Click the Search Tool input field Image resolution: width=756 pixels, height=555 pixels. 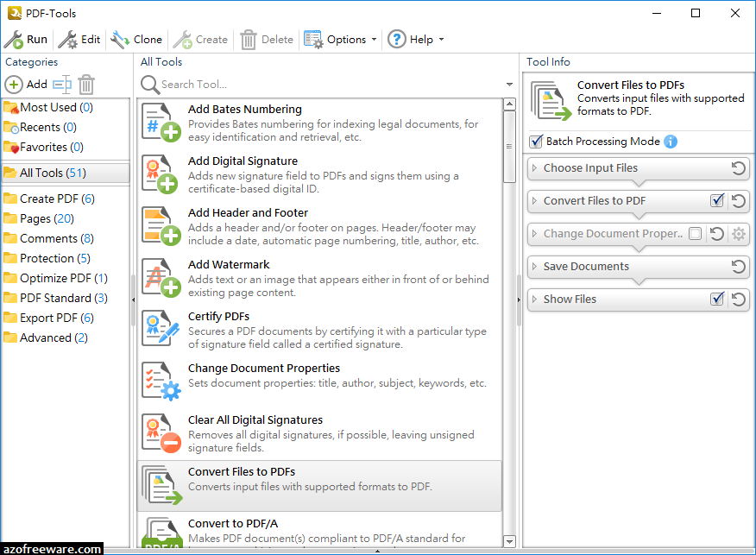331,85
